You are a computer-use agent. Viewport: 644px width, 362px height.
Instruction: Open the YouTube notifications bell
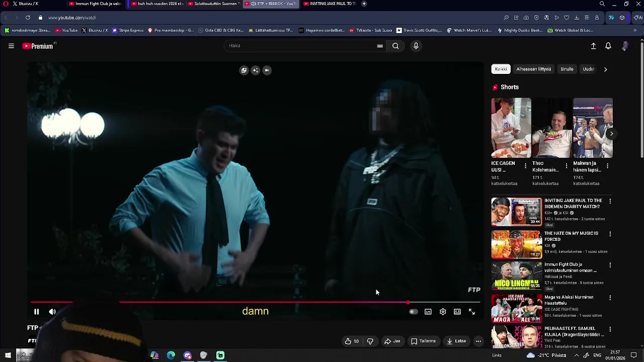608,46
